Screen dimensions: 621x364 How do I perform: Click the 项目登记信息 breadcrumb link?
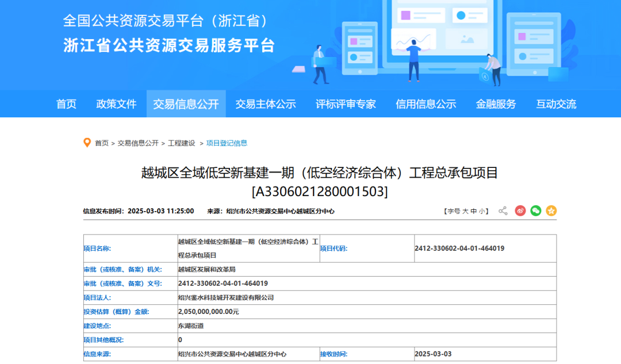[x=227, y=143]
